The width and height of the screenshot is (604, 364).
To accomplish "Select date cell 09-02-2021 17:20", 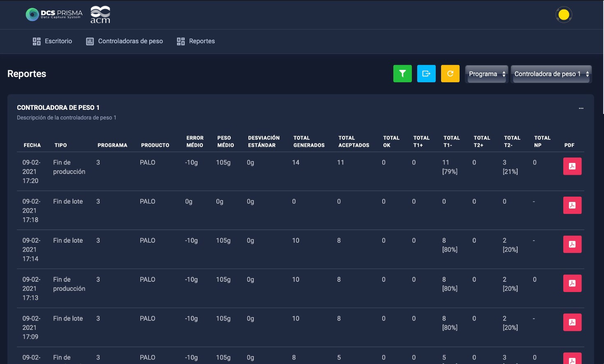I will pos(31,172).
